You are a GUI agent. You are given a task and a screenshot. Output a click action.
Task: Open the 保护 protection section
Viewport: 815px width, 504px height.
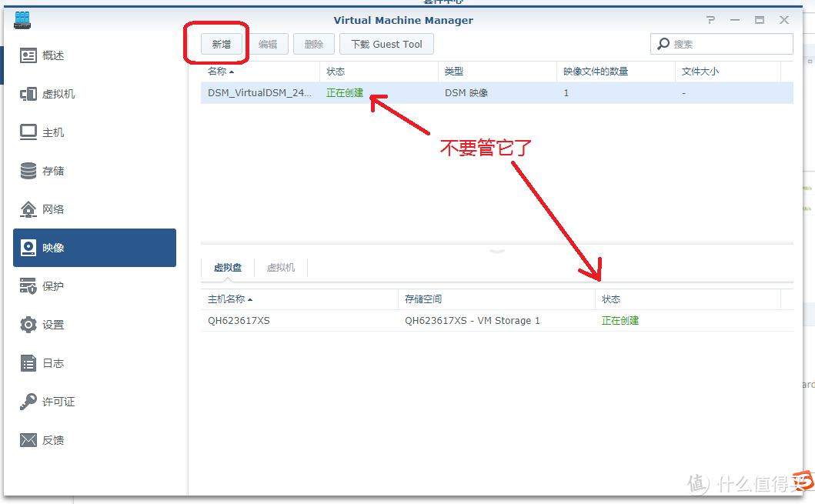[x=94, y=286]
